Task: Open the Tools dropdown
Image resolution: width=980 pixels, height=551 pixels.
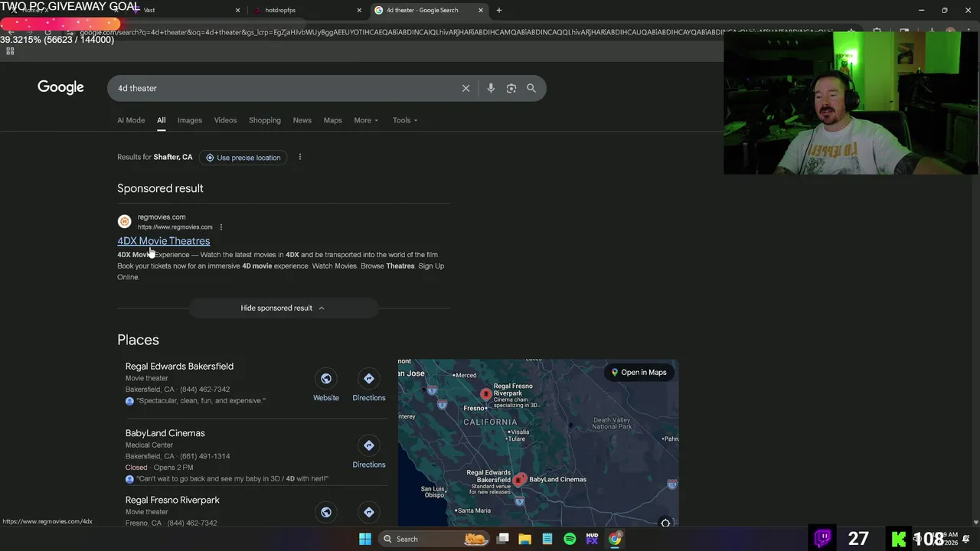Action: pos(405,120)
